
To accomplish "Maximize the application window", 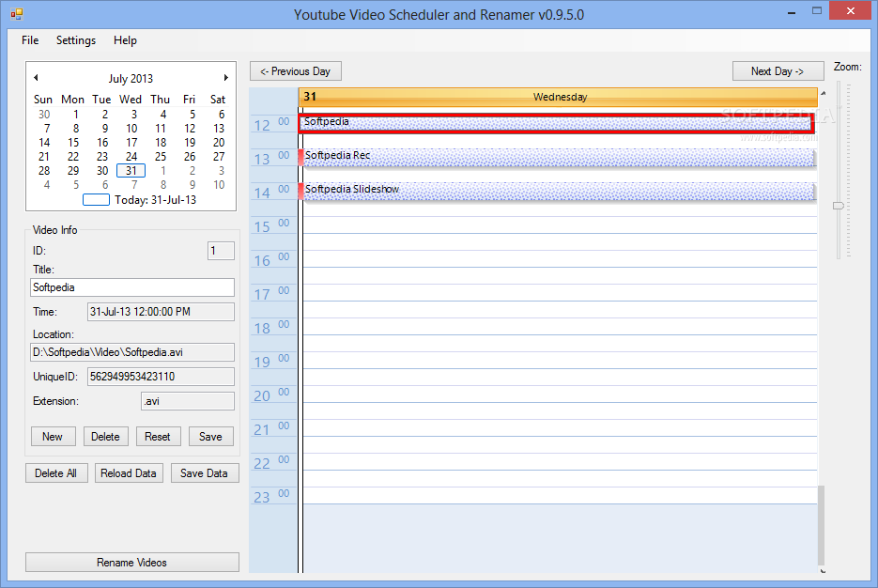I will click(817, 10).
